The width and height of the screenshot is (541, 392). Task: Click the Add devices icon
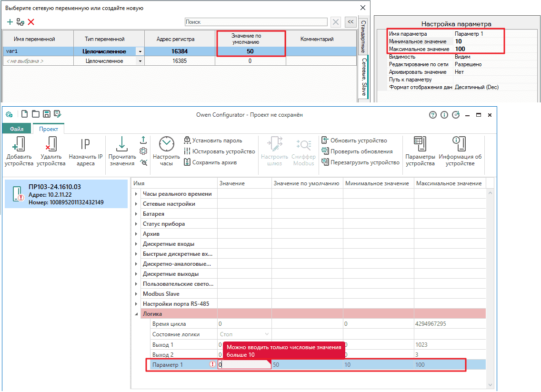[19, 152]
